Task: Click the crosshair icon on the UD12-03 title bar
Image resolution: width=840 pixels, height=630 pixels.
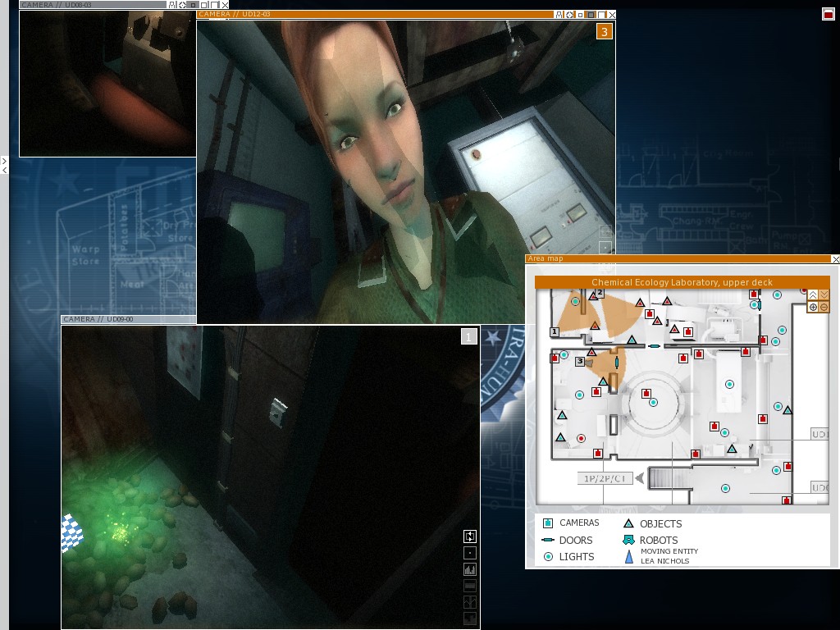Action: (x=569, y=15)
